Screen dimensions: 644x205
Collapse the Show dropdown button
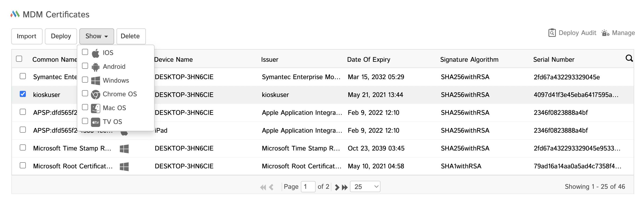97,36
